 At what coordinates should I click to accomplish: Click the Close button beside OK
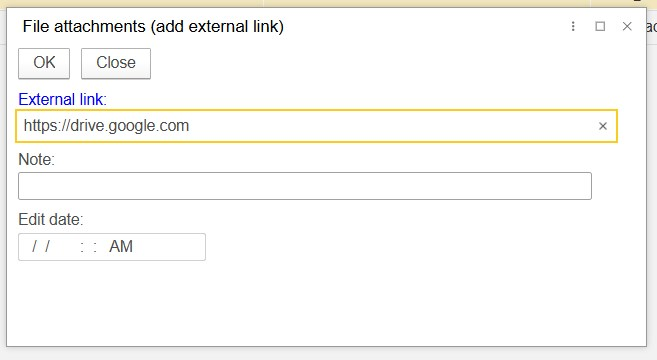coord(116,63)
